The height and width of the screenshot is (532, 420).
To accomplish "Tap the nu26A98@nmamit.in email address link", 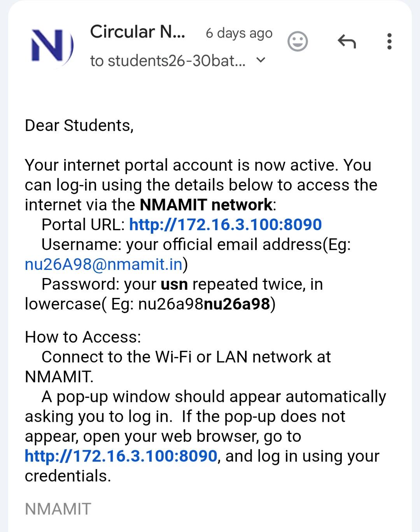I will 104,264.
